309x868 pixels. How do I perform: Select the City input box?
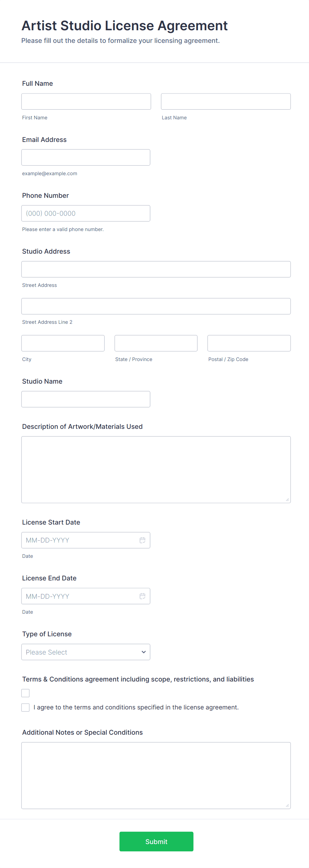tap(63, 343)
